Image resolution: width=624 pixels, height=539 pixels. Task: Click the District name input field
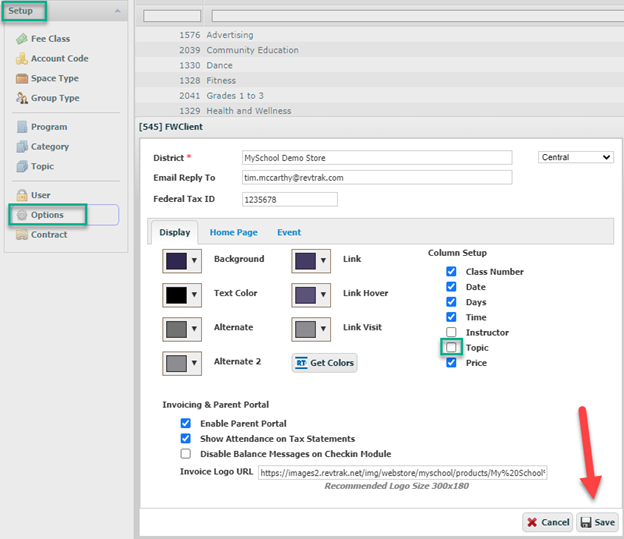(x=377, y=158)
